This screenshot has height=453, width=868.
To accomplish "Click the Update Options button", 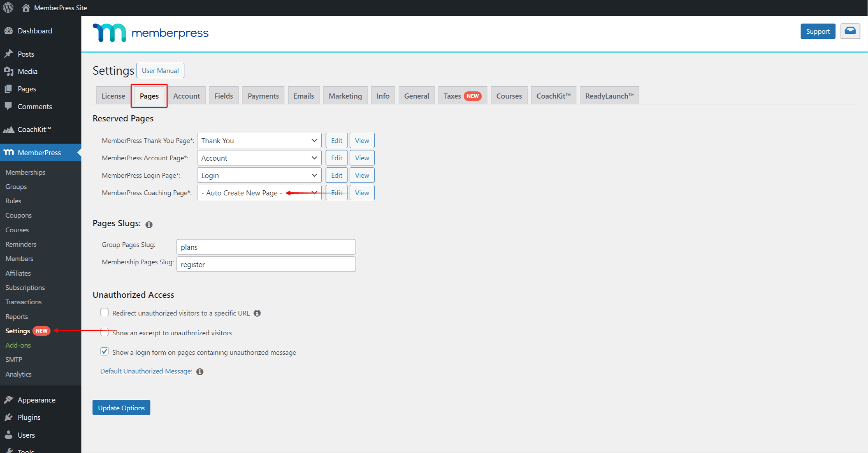I will coord(121,408).
